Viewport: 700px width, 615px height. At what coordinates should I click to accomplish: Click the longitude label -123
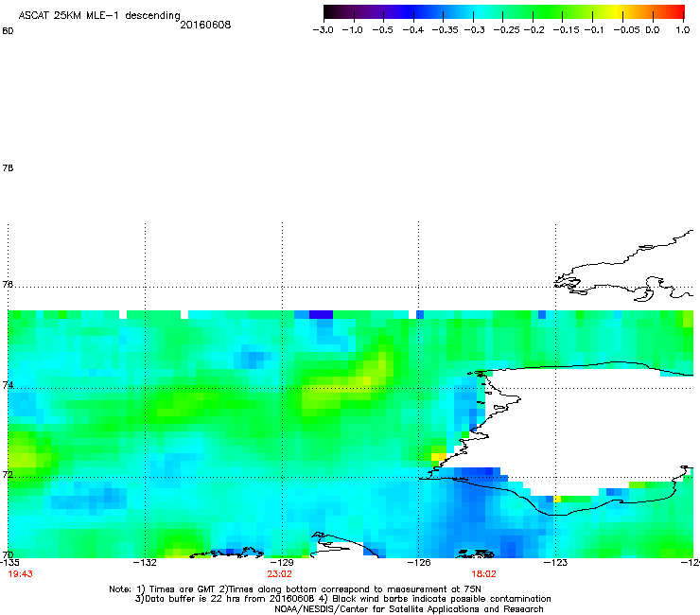point(556,563)
